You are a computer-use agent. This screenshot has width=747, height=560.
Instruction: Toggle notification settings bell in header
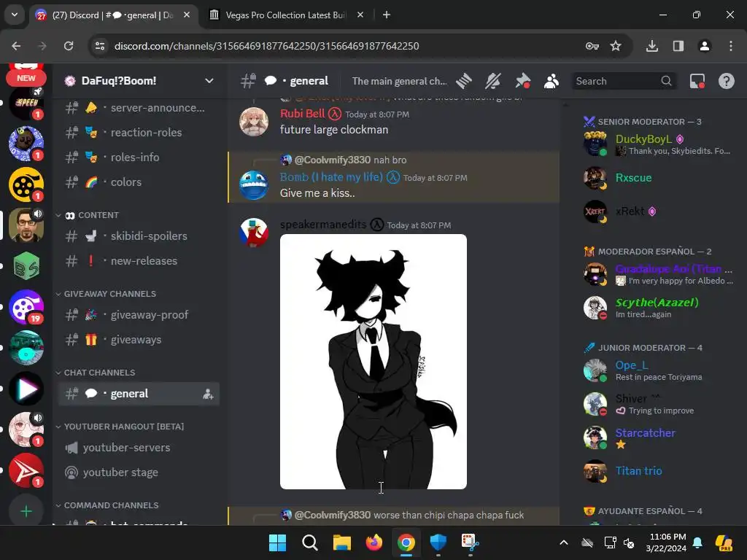(x=493, y=81)
